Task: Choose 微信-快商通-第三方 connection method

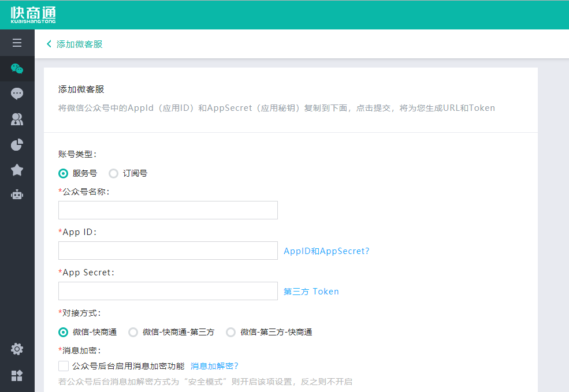Action: point(133,332)
